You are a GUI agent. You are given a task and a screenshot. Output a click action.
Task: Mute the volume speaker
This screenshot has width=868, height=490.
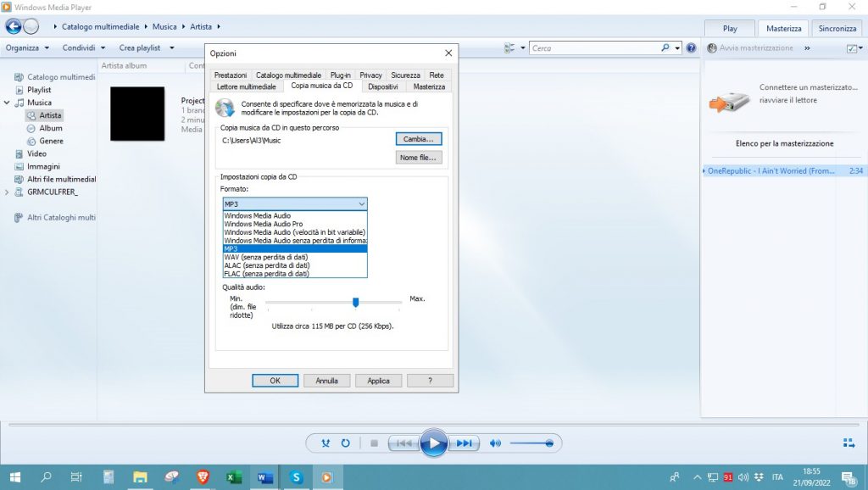point(496,443)
